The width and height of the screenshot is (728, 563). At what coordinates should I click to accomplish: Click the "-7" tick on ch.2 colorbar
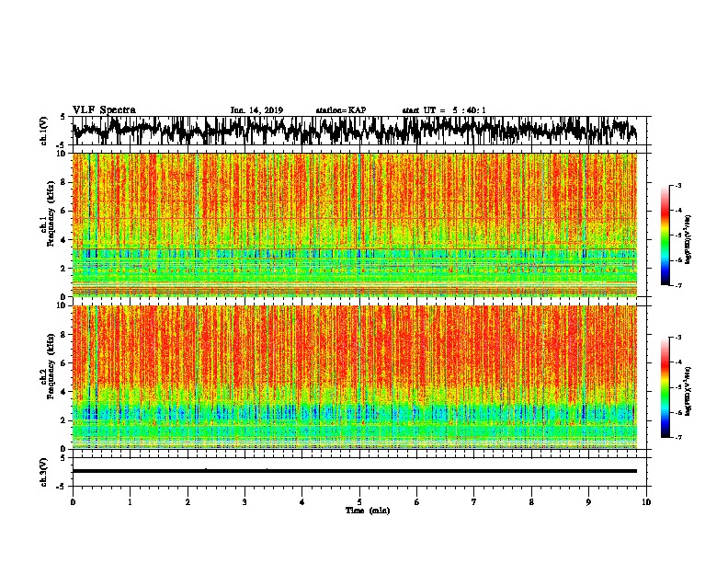678,438
